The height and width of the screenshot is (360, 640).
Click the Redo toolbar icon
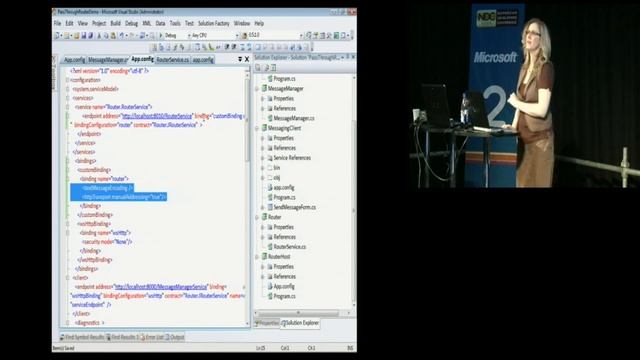(132, 36)
